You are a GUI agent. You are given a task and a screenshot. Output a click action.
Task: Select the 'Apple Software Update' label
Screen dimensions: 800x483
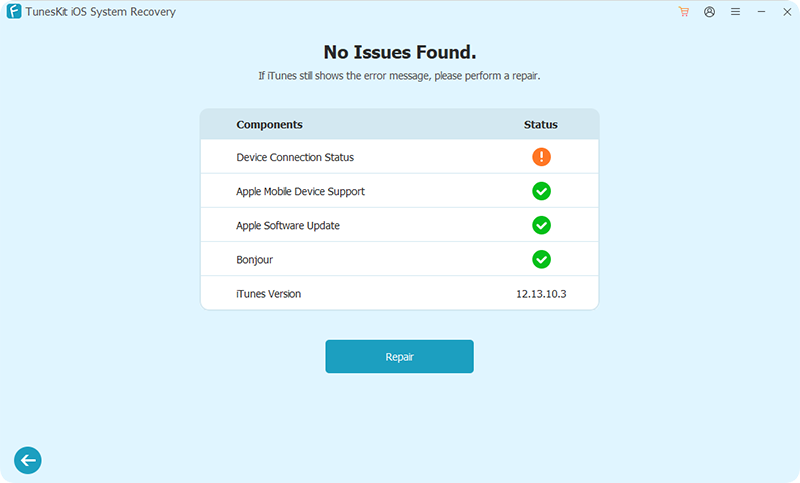[x=288, y=225]
